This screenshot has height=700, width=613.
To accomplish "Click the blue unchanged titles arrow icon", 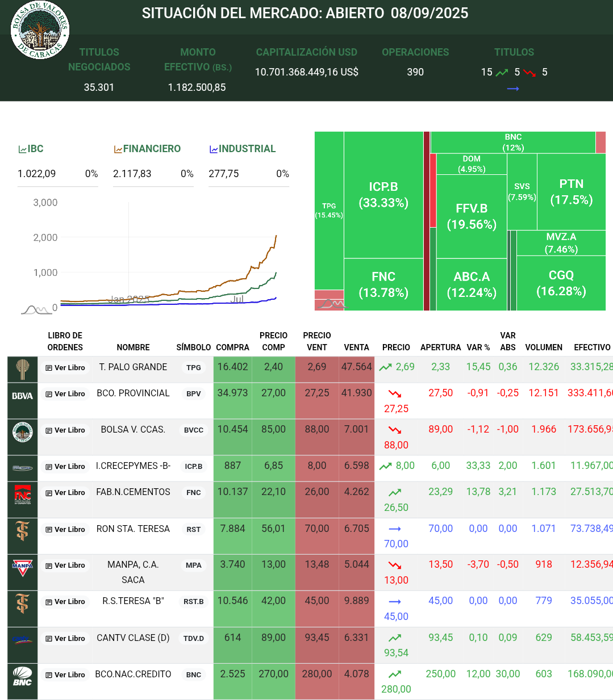I will (513, 89).
